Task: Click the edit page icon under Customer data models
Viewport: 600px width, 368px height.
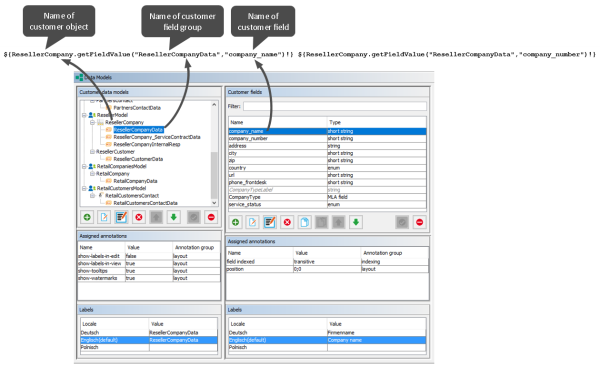Action: (104, 217)
